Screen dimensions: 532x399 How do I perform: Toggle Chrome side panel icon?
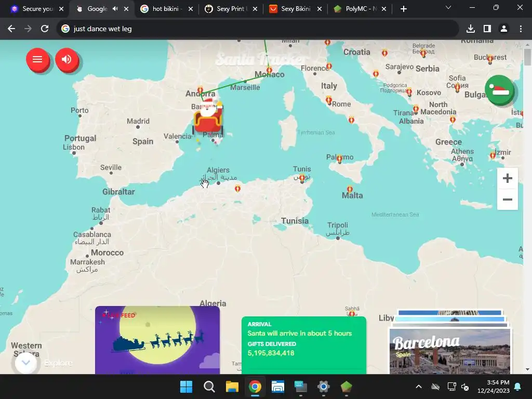[x=487, y=29]
